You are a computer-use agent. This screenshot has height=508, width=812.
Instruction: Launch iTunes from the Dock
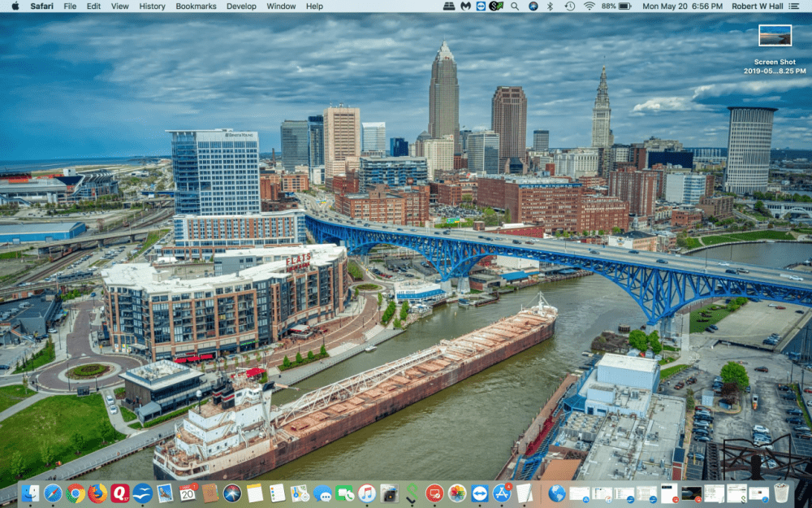click(x=366, y=493)
